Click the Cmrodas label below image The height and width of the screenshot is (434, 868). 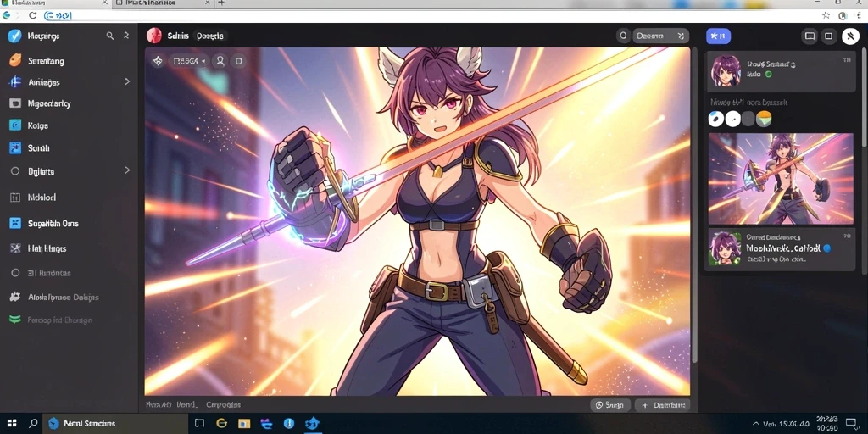click(x=223, y=404)
